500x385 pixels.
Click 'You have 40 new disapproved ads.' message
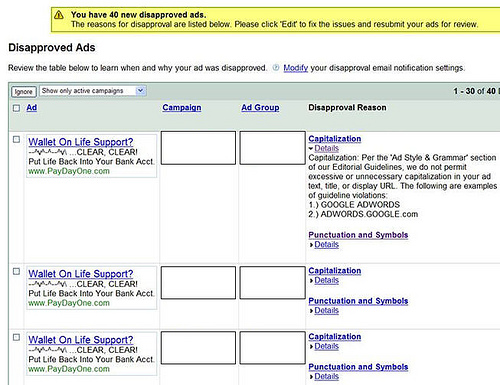(x=138, y=15)
